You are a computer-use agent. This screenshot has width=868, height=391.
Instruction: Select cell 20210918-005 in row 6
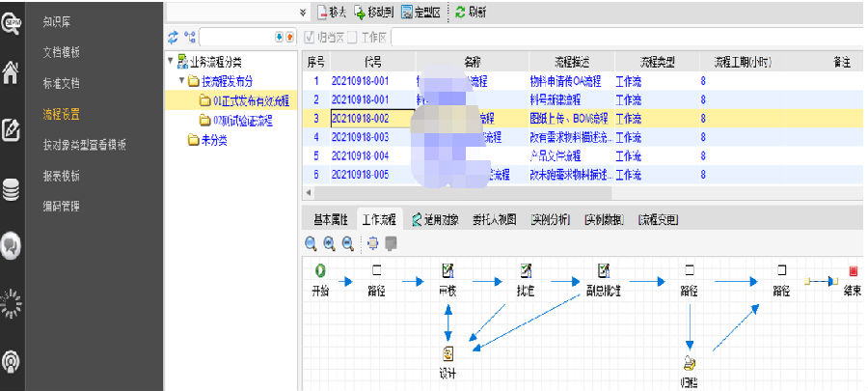coord(372,175)
